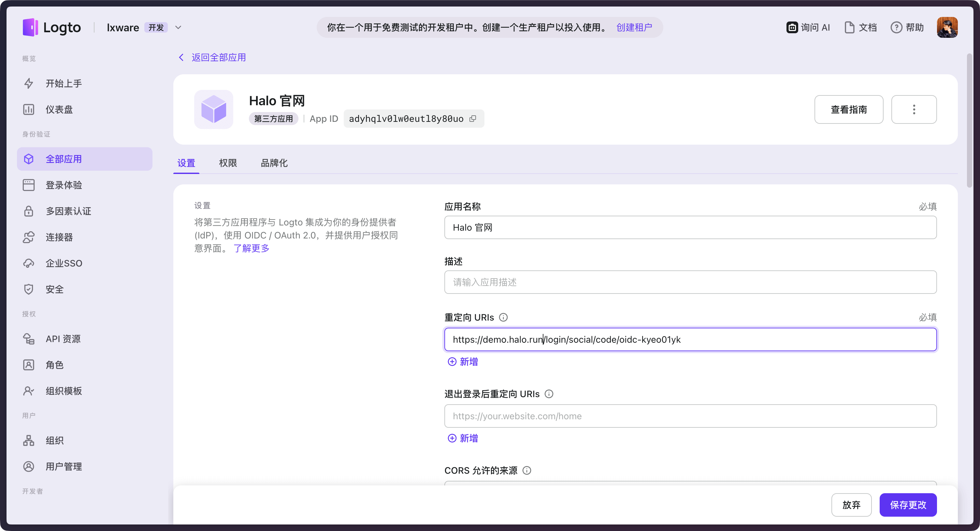980x531 pixels.
Task: Click the 了解更多 link
Action: tap(251, 248)
